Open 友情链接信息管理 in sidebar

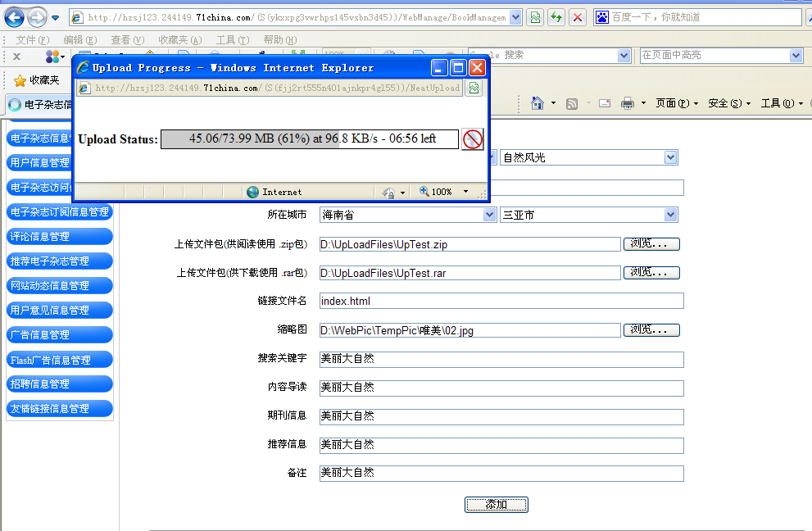click(60, 409)
